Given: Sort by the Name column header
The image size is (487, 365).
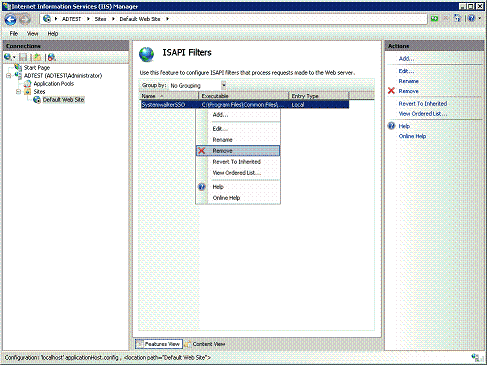Looking at the screenshot, I should click(x=169, y=96).
